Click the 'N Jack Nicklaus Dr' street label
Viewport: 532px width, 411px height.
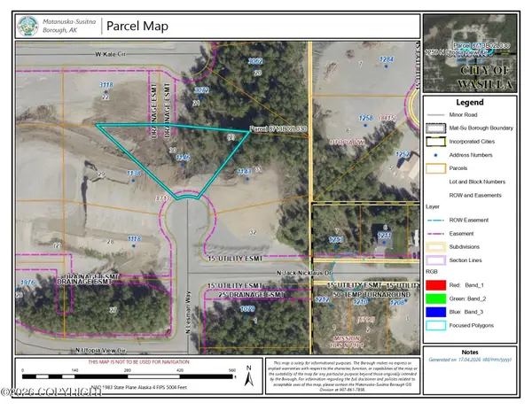pos(303,273)
